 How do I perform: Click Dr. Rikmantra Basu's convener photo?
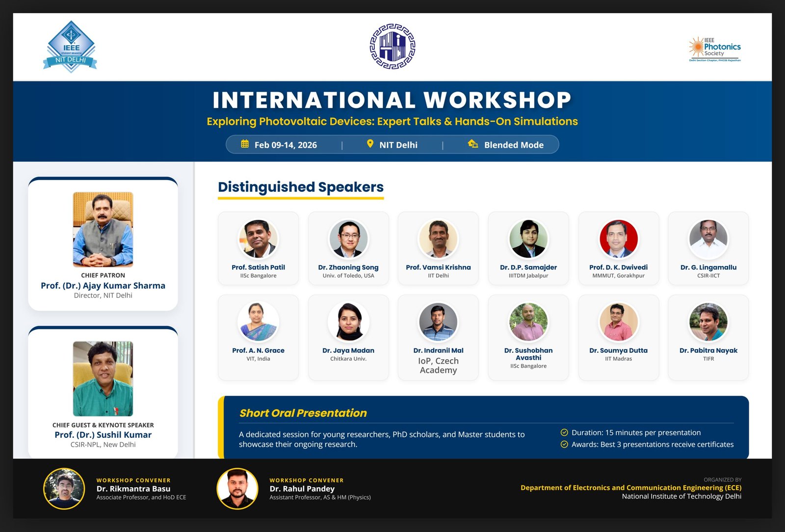[x=64, y=488]
